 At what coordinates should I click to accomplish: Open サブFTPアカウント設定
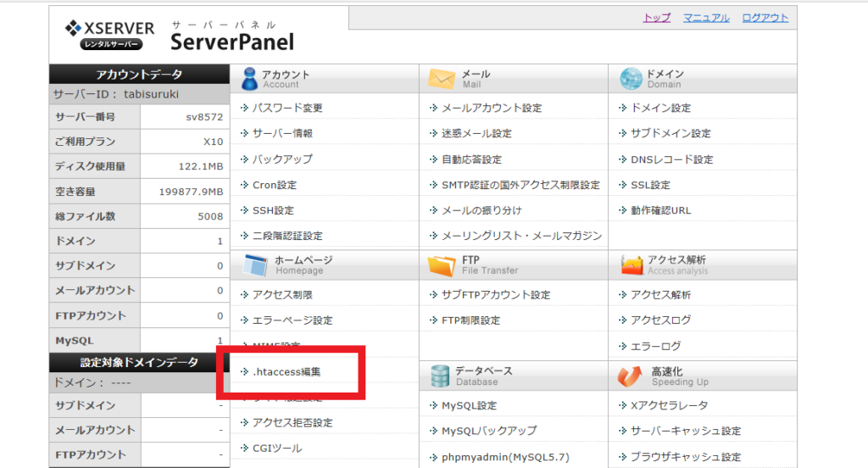(496, 295)
